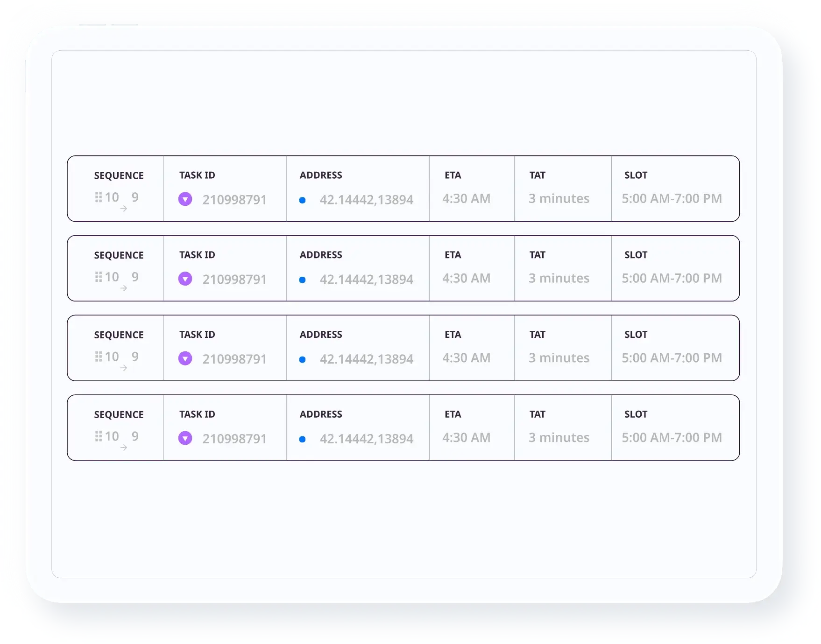Viewport: 821px width, 644px height.
Task: Open task ID 210998791 in first row
Action: click(234, 200)
